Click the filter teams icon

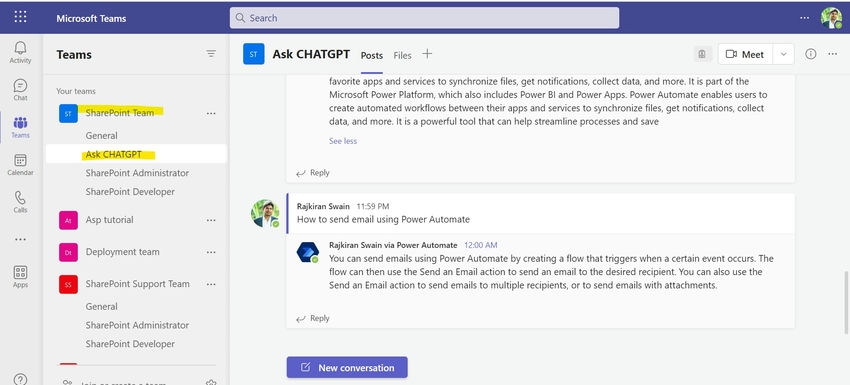(x=211, y=54)
